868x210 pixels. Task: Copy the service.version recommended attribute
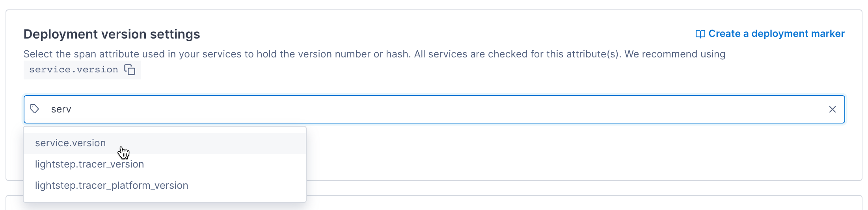[130, 70]
